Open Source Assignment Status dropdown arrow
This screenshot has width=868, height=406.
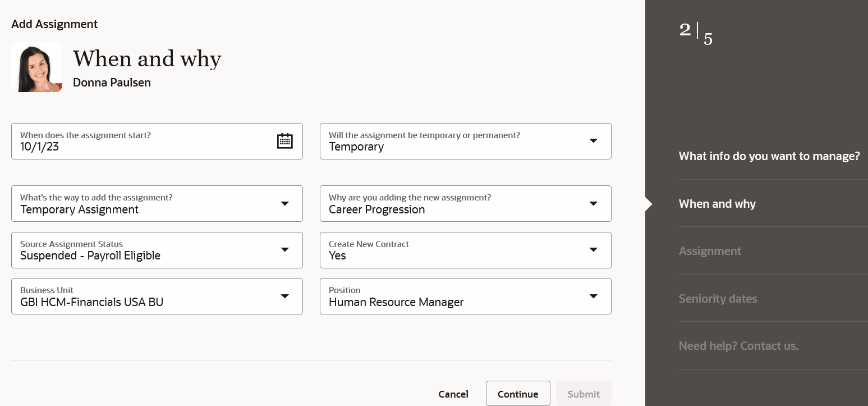pyautogui.click(x=285, y=250)
